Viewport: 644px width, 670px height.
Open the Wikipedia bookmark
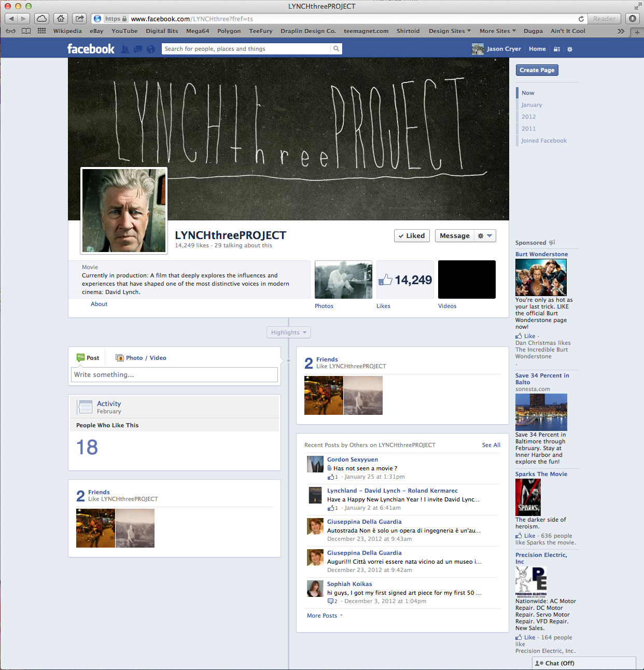pyautogui.click(x=67, y=31)
